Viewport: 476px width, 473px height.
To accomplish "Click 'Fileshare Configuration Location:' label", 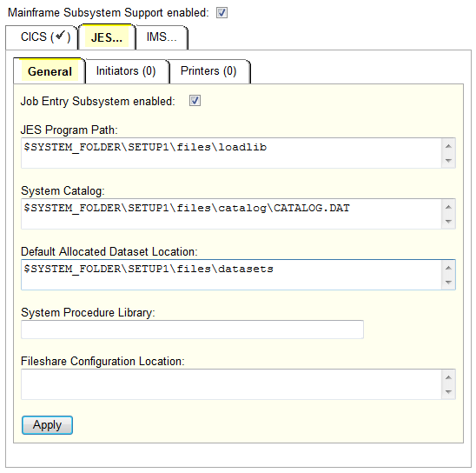I will [x=102, y=361].
